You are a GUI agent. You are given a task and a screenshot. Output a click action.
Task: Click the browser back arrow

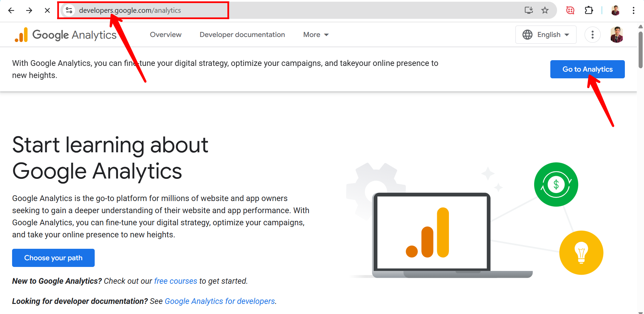tap(11, 10)
